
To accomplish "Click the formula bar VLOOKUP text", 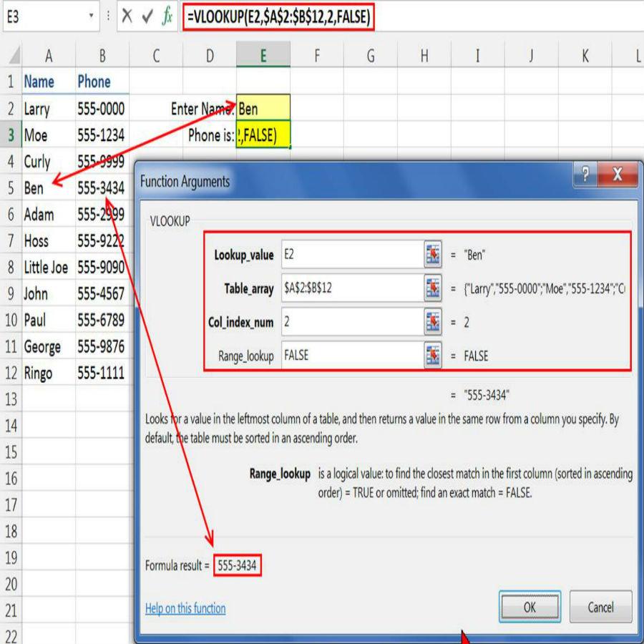I will tap(278, 16).
